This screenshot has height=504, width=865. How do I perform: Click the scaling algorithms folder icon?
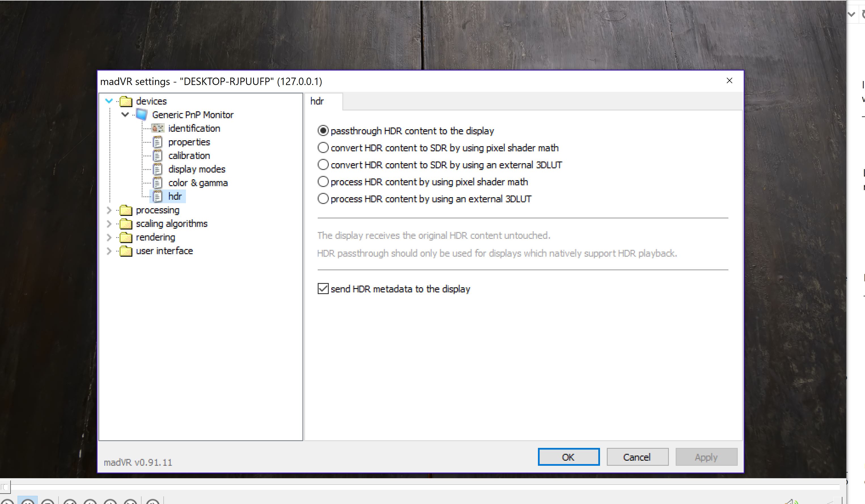[126, 224]
